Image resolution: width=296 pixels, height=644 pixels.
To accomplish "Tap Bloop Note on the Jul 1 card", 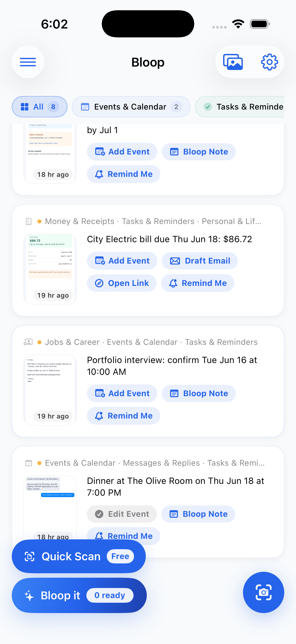I will [x=199, y=152].
